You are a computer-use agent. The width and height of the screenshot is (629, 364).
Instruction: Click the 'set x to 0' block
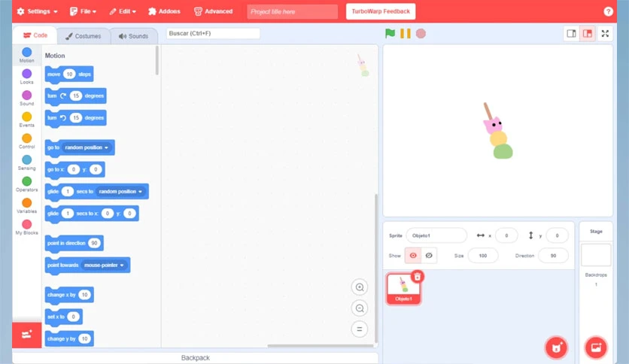pyautogui.click(x=63, y=317)
